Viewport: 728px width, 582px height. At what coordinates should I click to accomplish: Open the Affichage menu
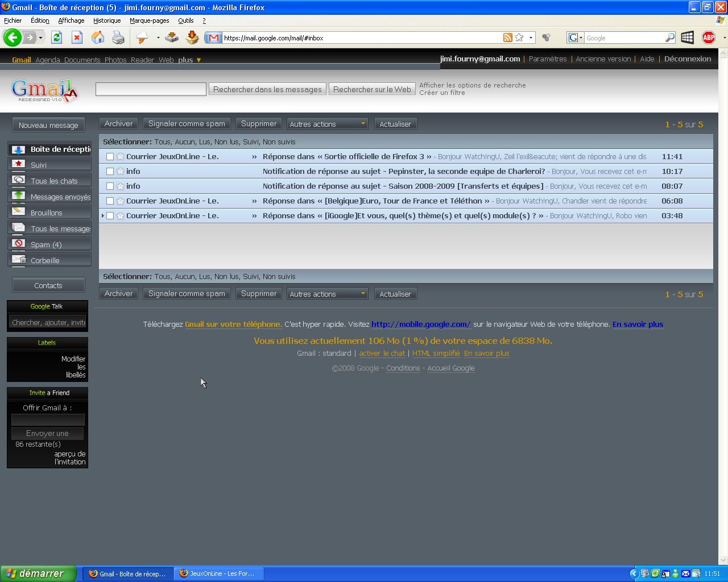click(71, 20)
